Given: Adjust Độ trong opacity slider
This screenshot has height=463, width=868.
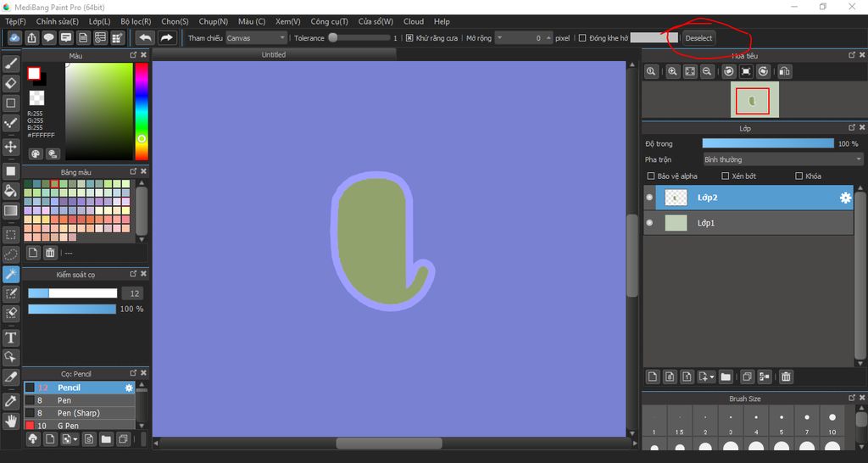Looking at the screenshot, I should 768,143.
